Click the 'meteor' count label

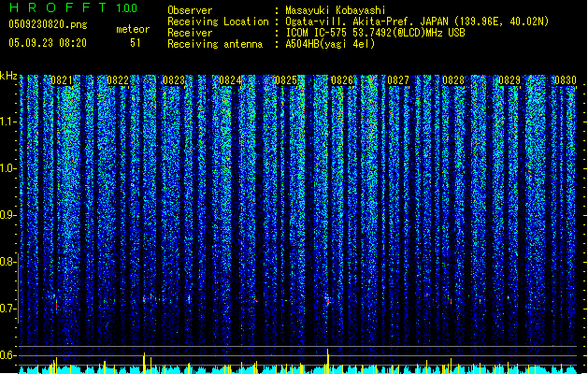(x=133, y=29)
